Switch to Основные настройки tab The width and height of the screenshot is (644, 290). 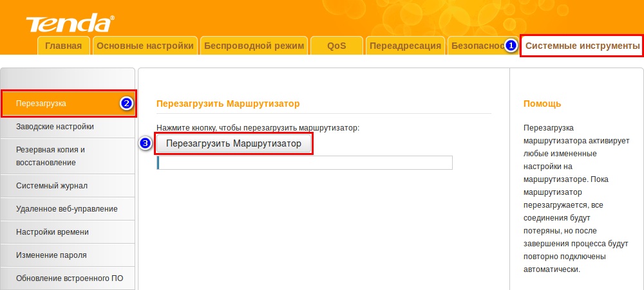click(x=145, y=46)
